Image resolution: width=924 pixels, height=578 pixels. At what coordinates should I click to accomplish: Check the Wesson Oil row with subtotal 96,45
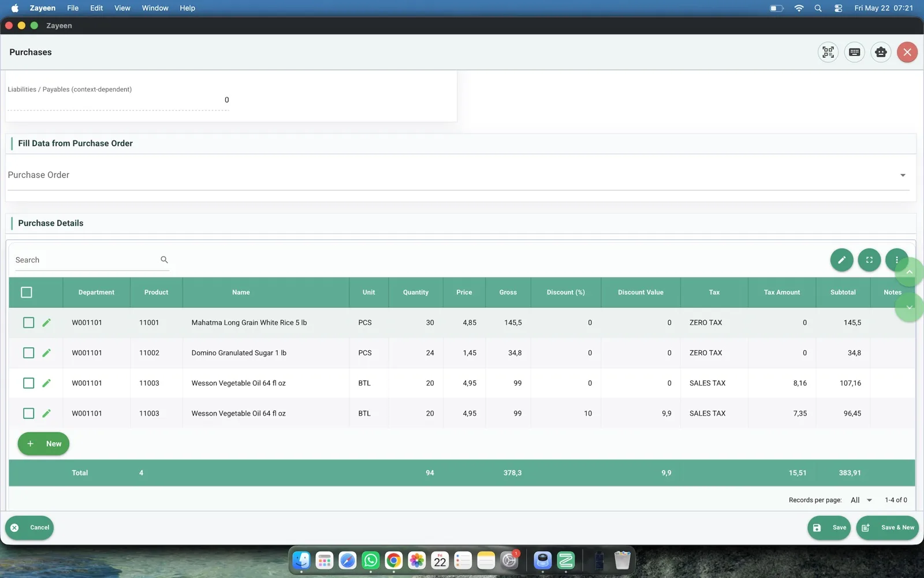pos(28,413)
